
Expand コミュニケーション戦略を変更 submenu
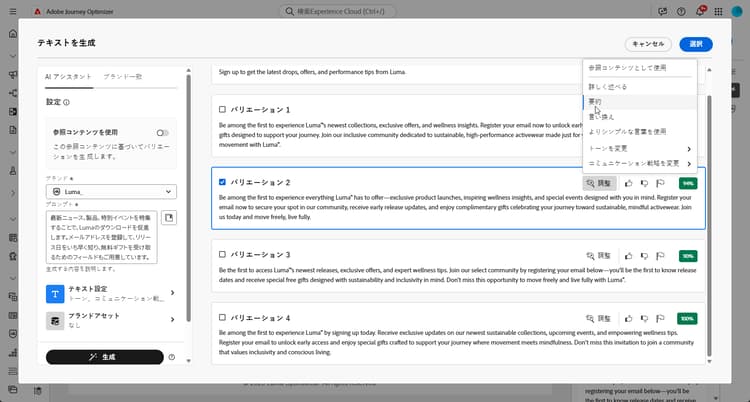[x=640, y=164]
